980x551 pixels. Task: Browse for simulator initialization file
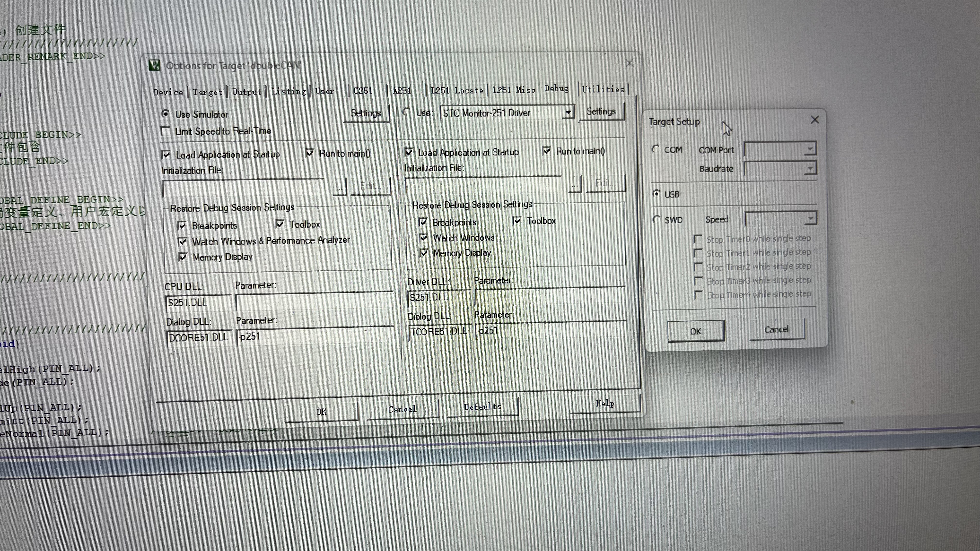click(x=339, y=188)
